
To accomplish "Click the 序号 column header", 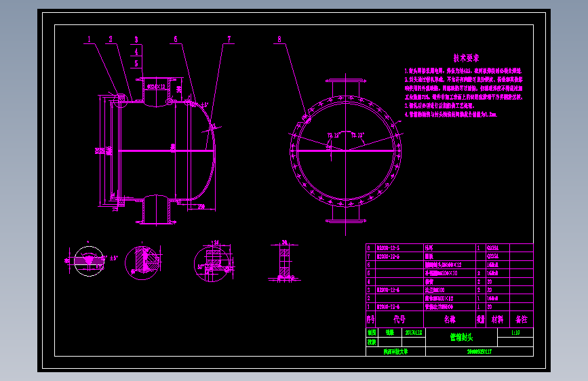I will [x=370, y=319].
